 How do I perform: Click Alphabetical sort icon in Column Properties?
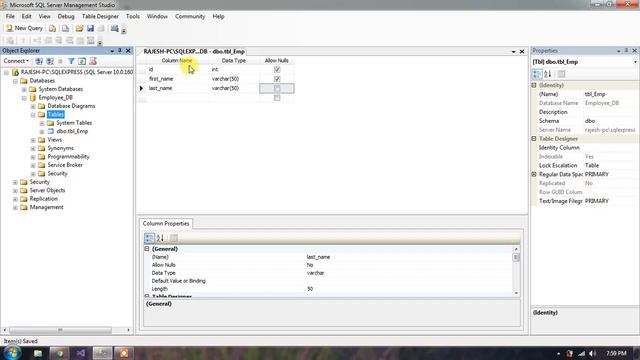click(160, 238)
